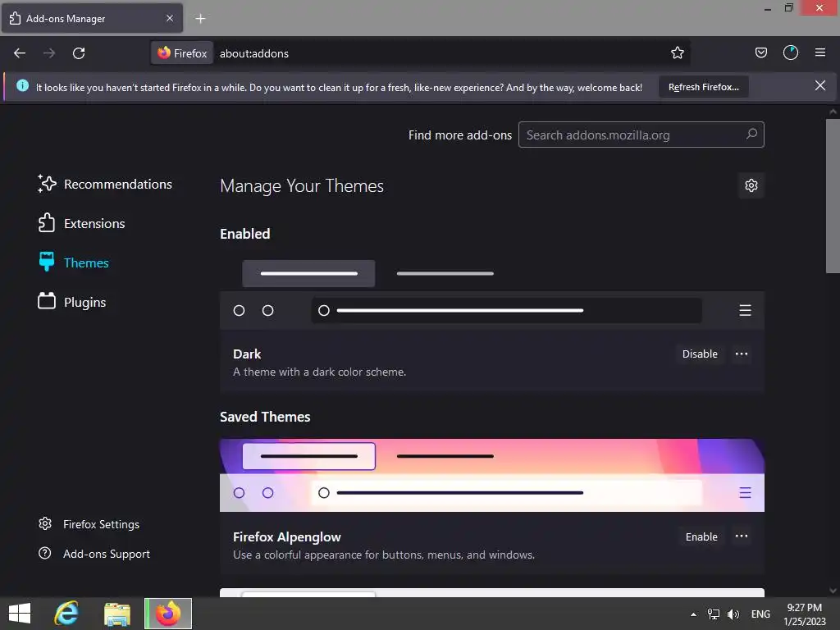Viewport: 840px width, 630px height.
Task: Close the Add-ons Manager tab
Action: coord(169,18)
